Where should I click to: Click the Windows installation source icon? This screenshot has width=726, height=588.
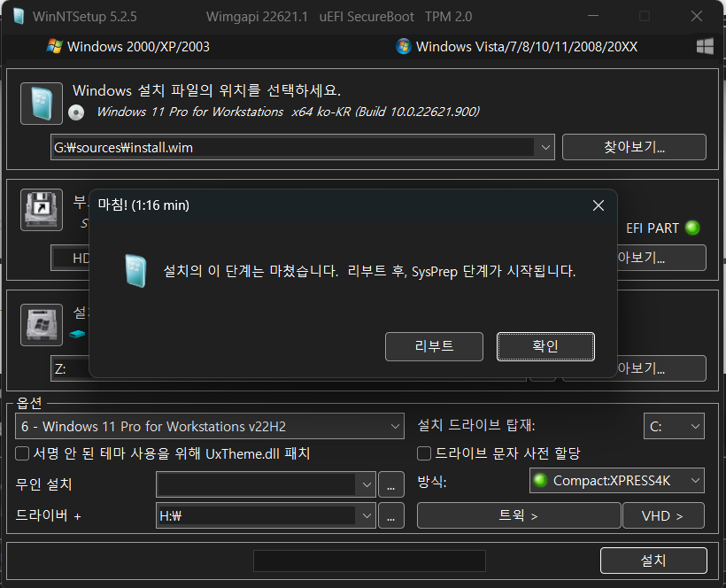click(42, 104)
